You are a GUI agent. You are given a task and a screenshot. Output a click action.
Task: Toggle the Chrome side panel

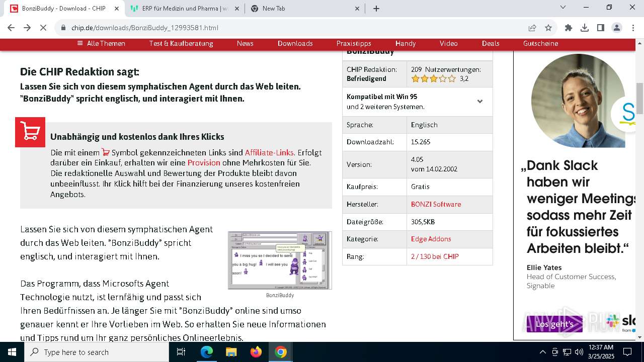pyautogui.click(x=601, y=28)
